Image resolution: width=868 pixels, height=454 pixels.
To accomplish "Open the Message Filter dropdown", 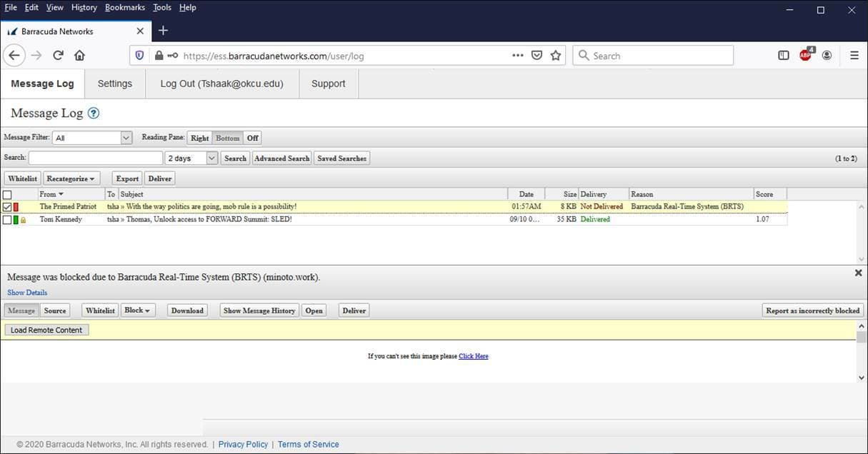I will [x=92, y=138].
